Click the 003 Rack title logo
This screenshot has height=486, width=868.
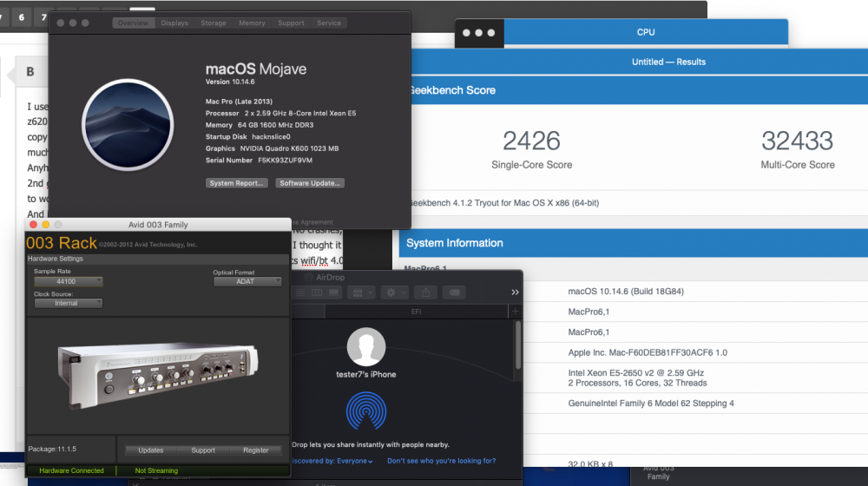click(62, 243)
